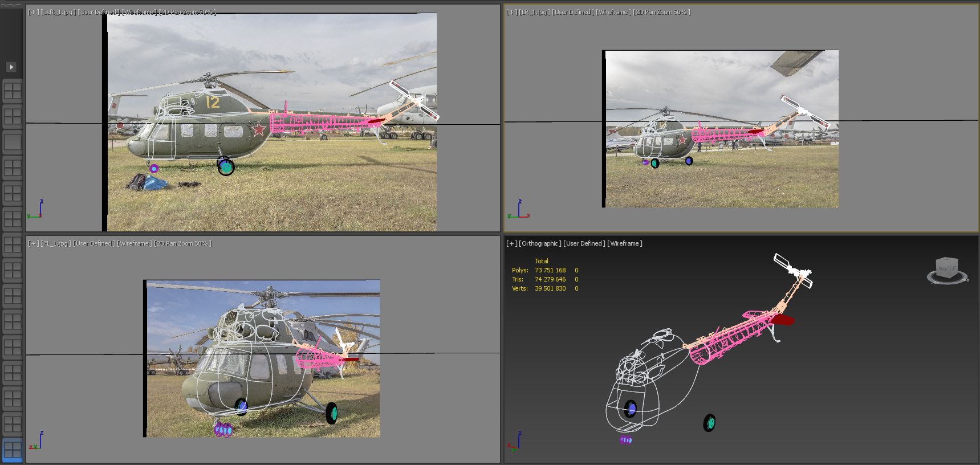
Task: Select the single-pane viewport layout tab
Action: click(12, 142)
